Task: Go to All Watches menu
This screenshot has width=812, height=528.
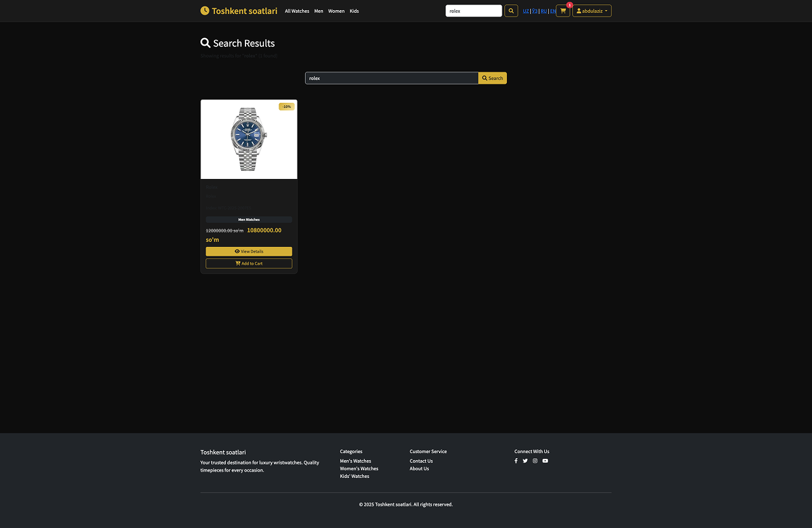Action: (x=297, y=11)
